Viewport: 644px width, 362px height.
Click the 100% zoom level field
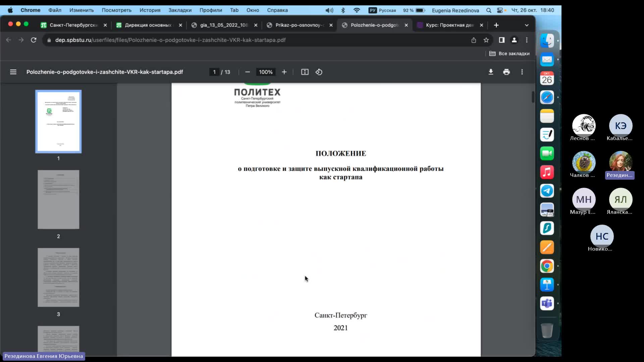click(x=266, y=72)
